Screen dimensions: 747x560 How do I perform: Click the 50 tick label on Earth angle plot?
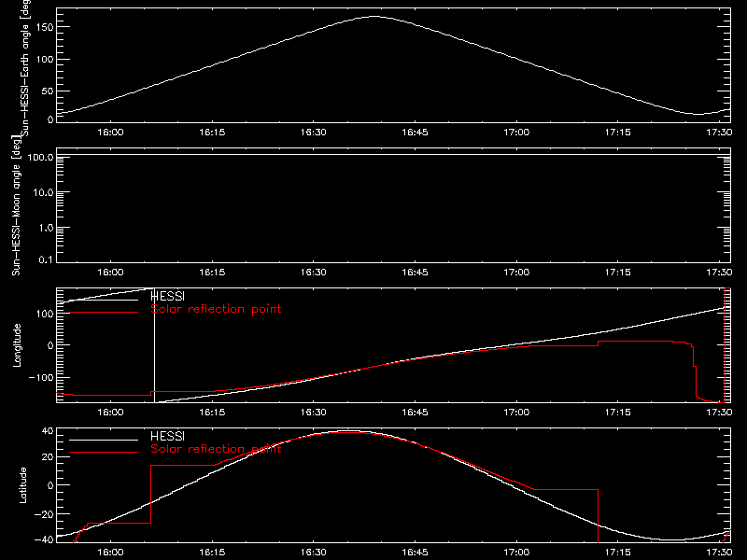click(x=48, y=91)
